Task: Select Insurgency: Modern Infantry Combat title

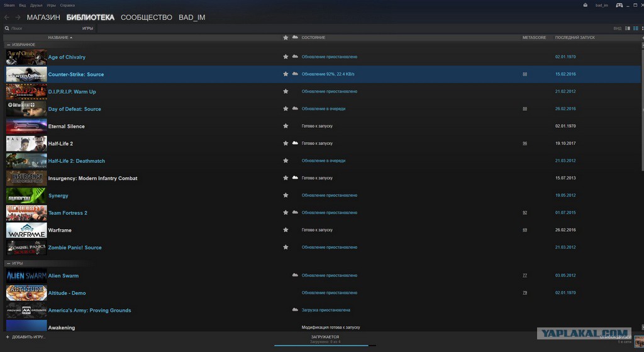Action: (x=93, y=178)
